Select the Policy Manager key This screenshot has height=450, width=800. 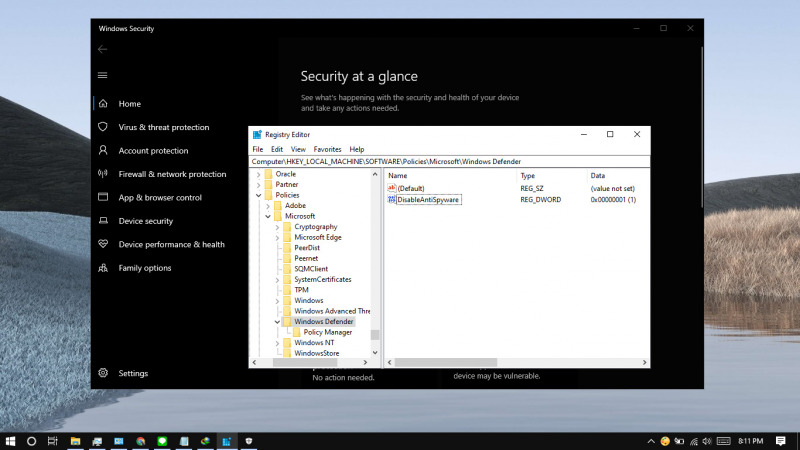point(328,332)
